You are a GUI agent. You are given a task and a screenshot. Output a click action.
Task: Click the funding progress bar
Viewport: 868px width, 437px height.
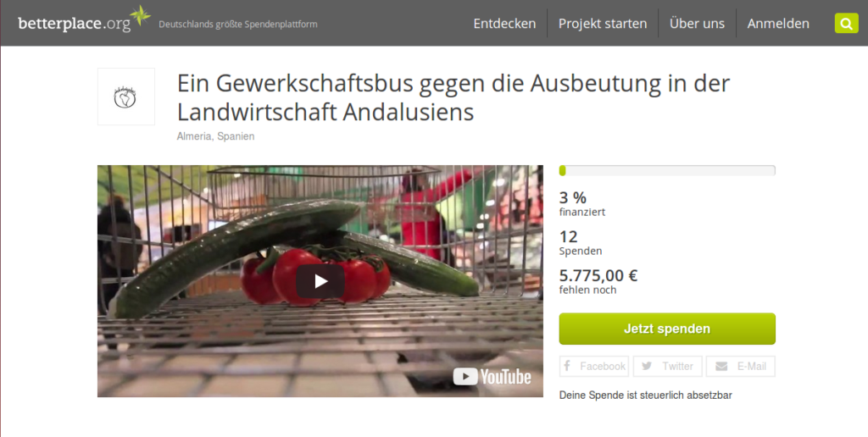point(667,170)
